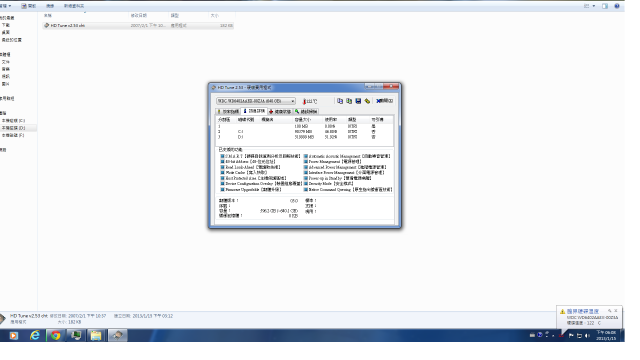Click Action Center flag icon in system tray
This screenshot has width=640, height=360.
pyautogui.click(x=571, y=336)
